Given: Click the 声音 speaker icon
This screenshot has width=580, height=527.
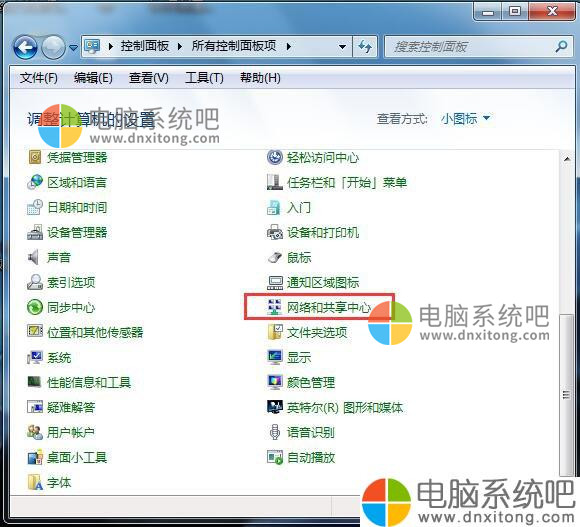Looking at the screenshot, I should pyautogui.click(x=34, y=257).
